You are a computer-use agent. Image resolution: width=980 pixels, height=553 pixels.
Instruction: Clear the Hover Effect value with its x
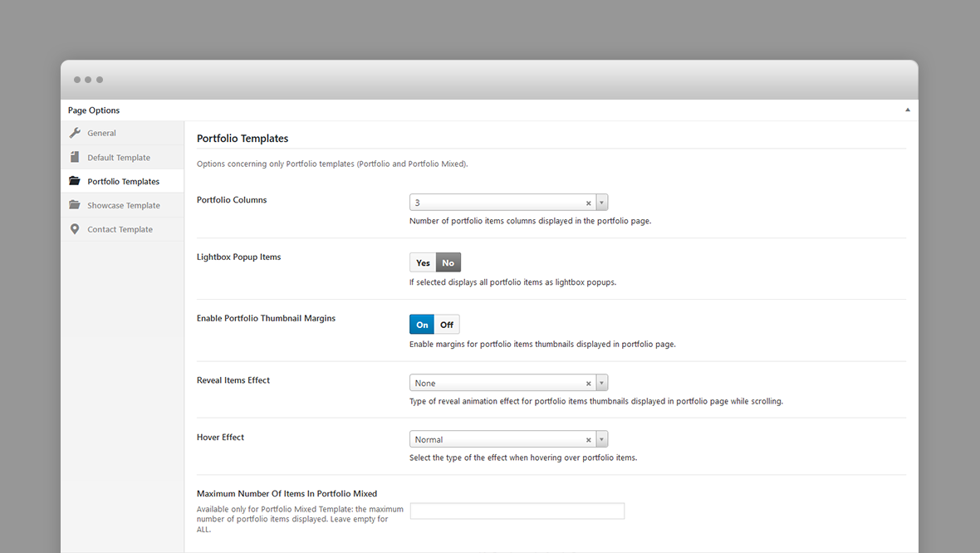pyautogui.click(x=588, y=440)
